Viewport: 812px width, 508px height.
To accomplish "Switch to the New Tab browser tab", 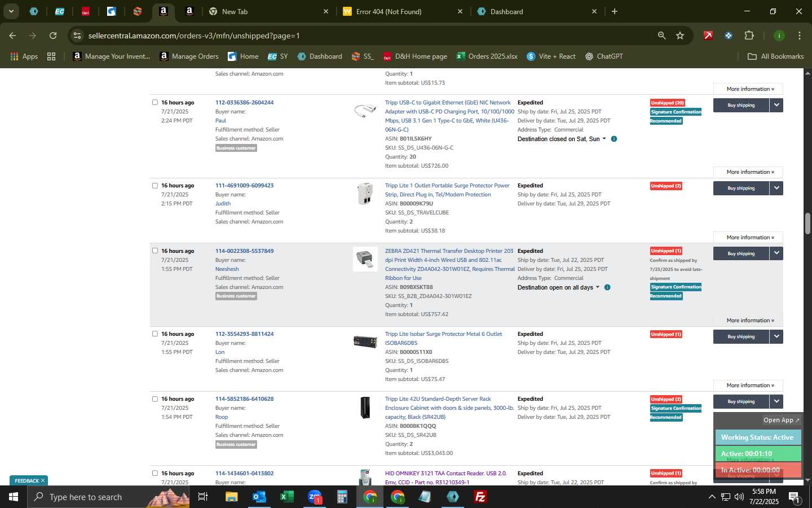I will tap(268, 11).
